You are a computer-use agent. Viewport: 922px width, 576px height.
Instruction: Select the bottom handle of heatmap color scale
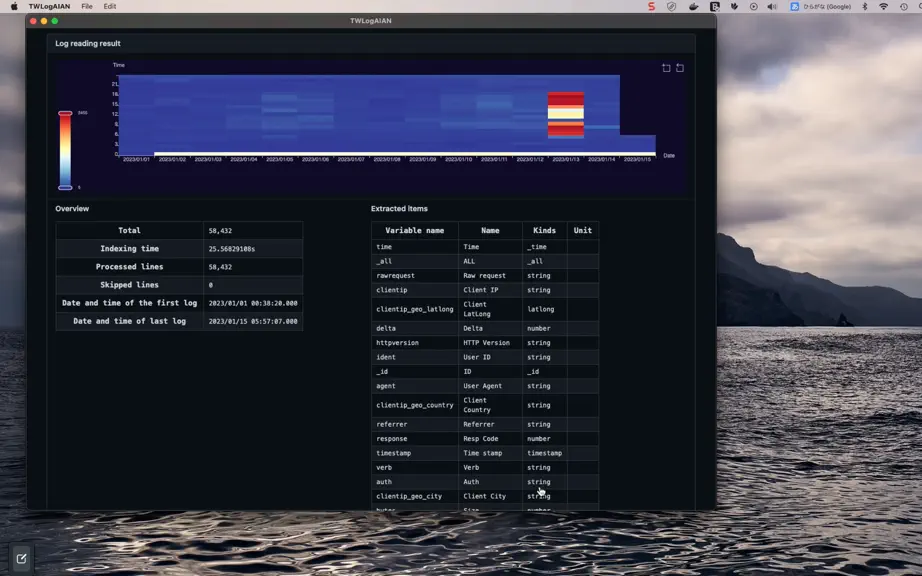pyautogui.click(x=65, y=188)
